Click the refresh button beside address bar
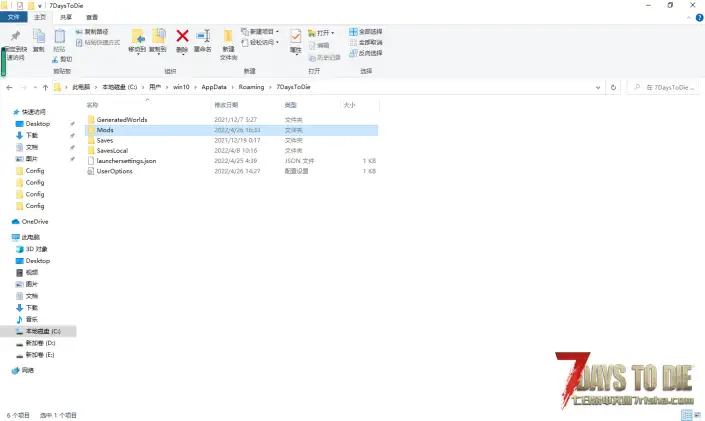This screenshot has width=705, height=421. pos(613,88)
